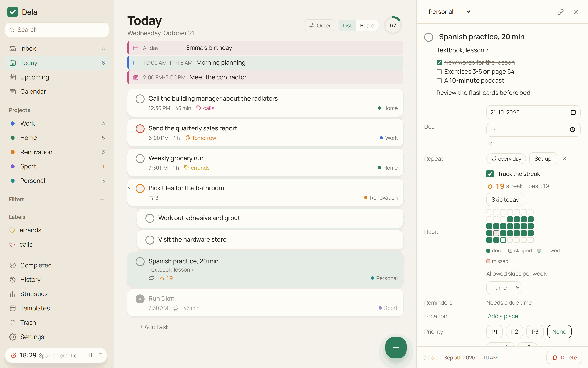Open the clock picker on due time

tap(572, 130)
